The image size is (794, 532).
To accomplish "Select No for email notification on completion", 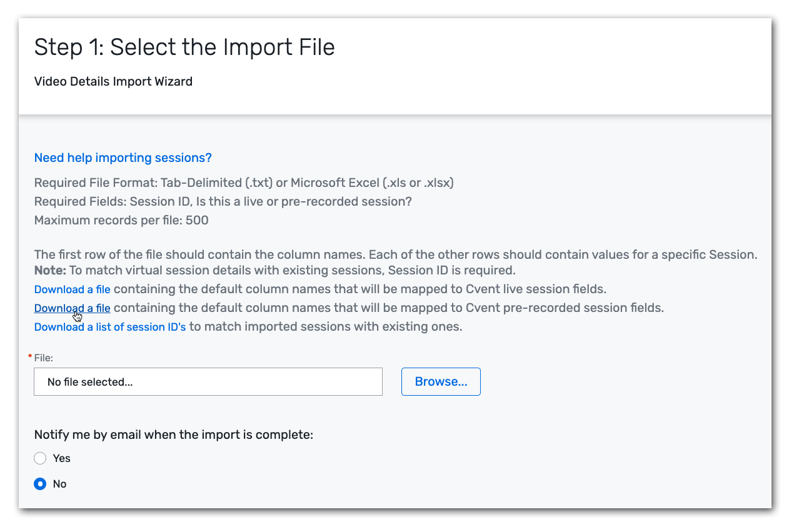I will (x=40, y=483).
